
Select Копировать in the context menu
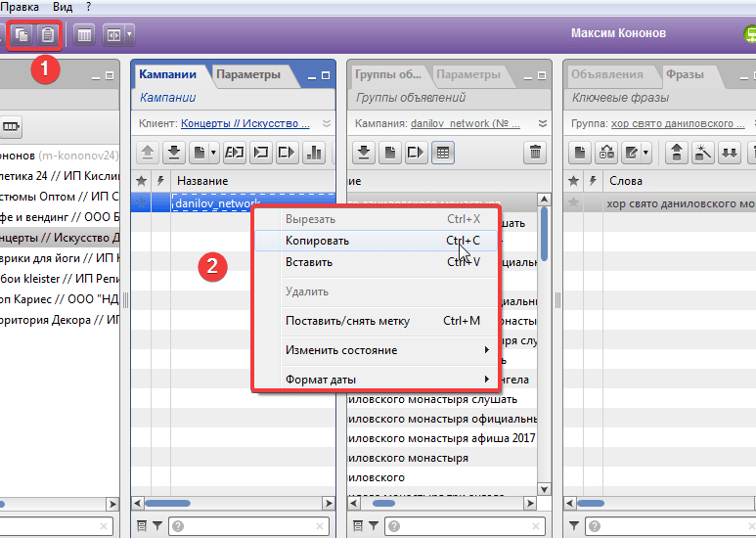pos(317,241)
